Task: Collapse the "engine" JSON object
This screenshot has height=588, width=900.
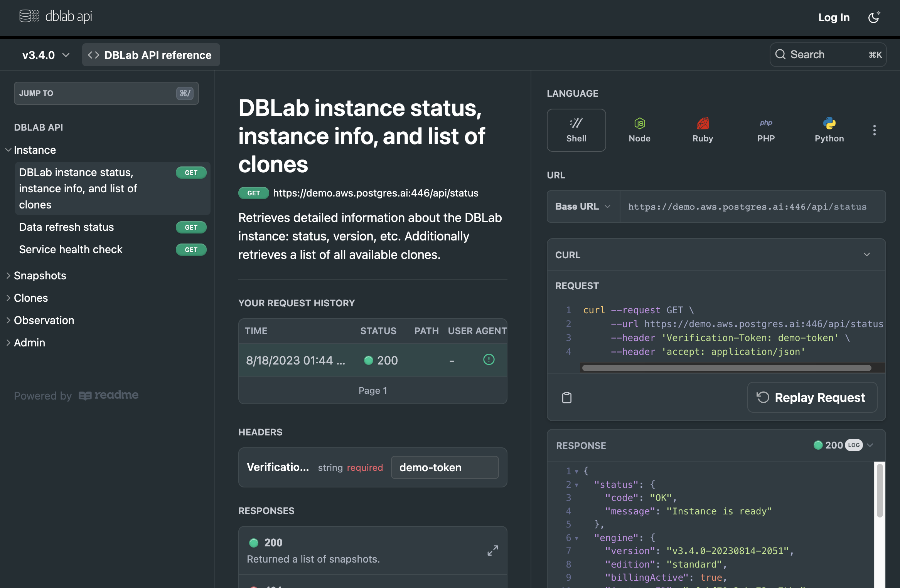Action: coord(576,538)
